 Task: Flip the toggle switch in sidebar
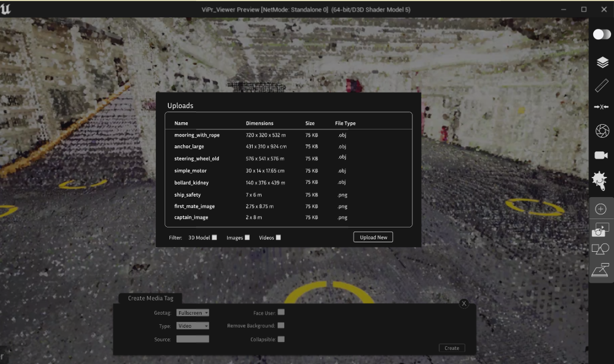[x=602, y=34]
